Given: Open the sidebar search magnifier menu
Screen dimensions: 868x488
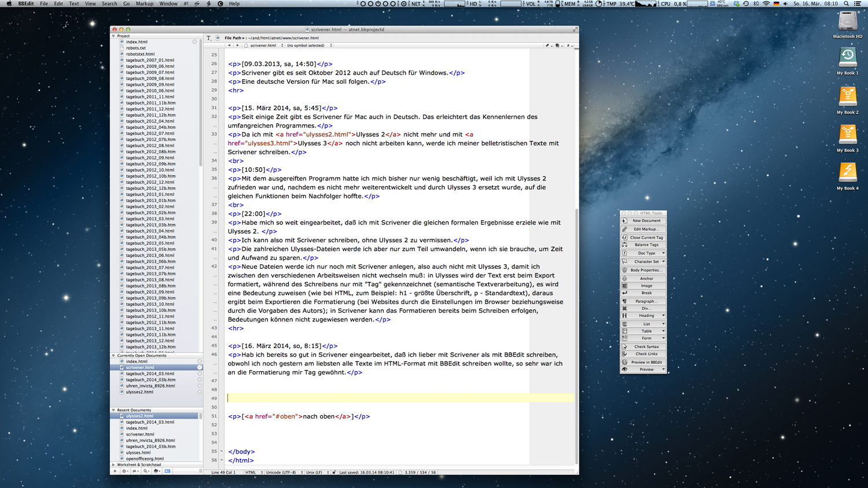Looking at the screenshot, I should point(146,471).
